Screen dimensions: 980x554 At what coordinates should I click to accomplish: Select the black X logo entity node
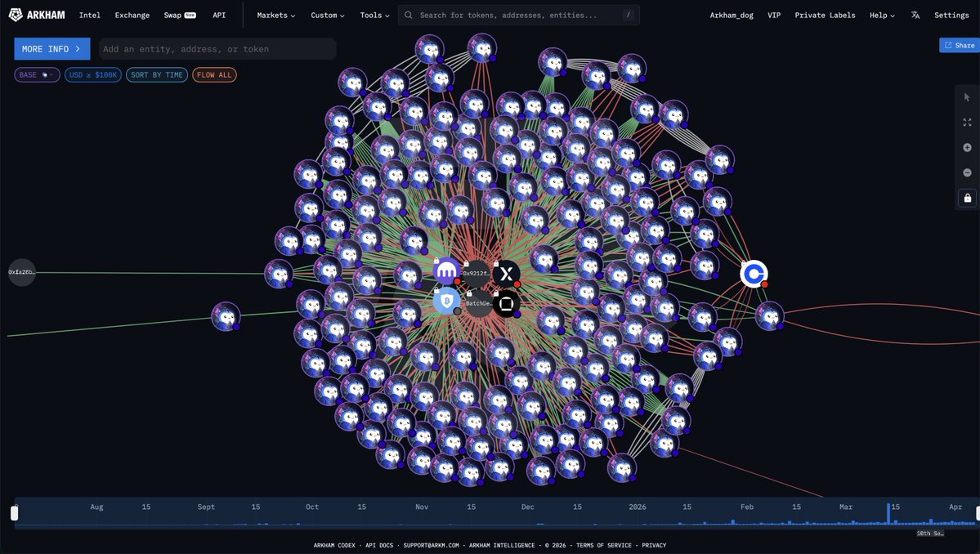tap(506, 273)
